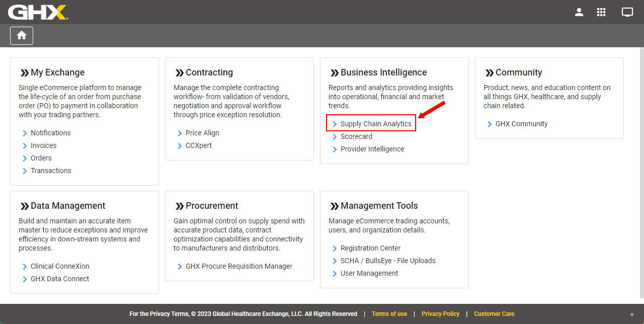Open GHX Procure Requisition Manager link
Viewport: 644px width, 324px height.
(x=239, y=266)
